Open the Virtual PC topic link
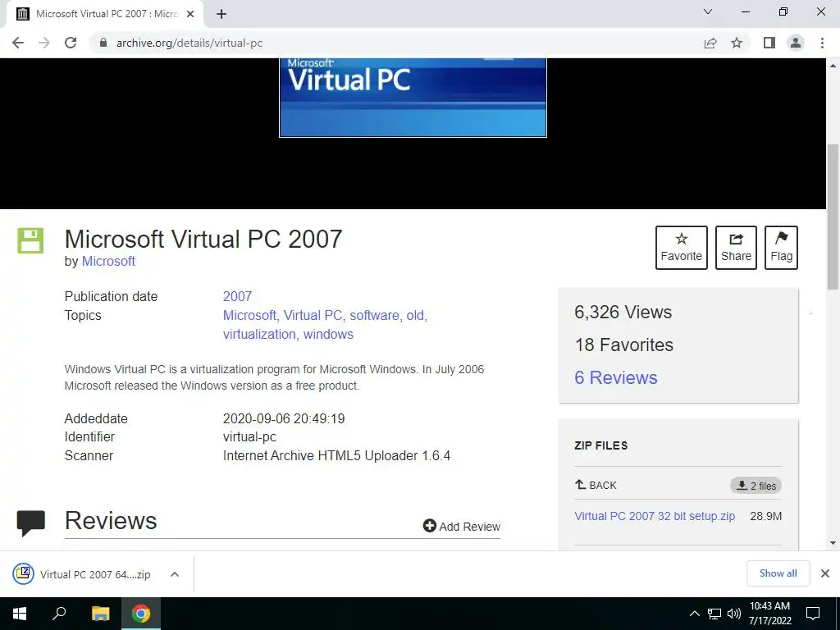 [x=313, y=315]
